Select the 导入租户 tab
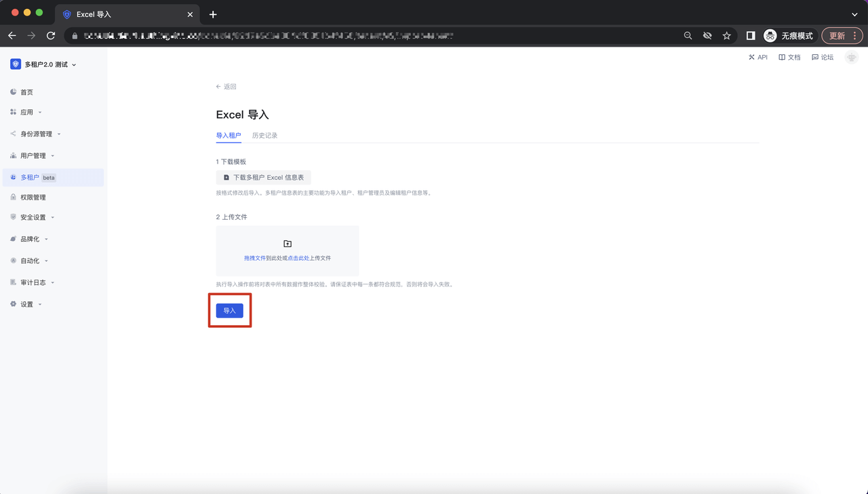Image resolution: width=868 pixels, height=494 pixels. (x=229, y=136)
